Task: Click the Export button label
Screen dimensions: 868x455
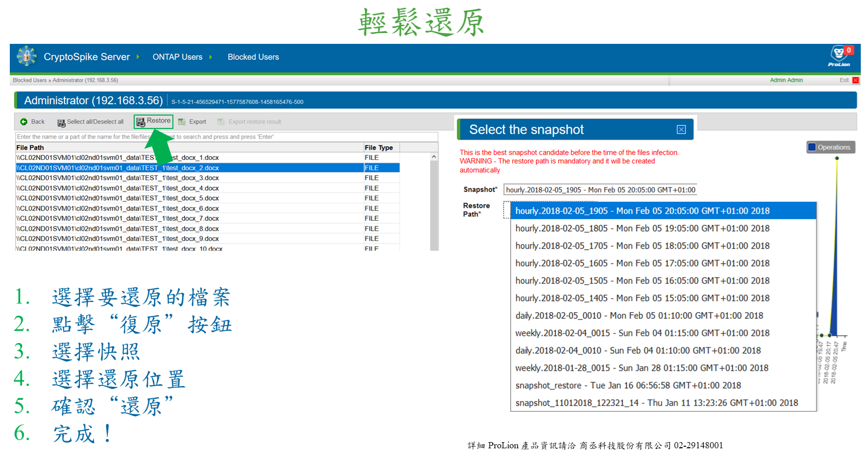Action: (x=198, y=122)
